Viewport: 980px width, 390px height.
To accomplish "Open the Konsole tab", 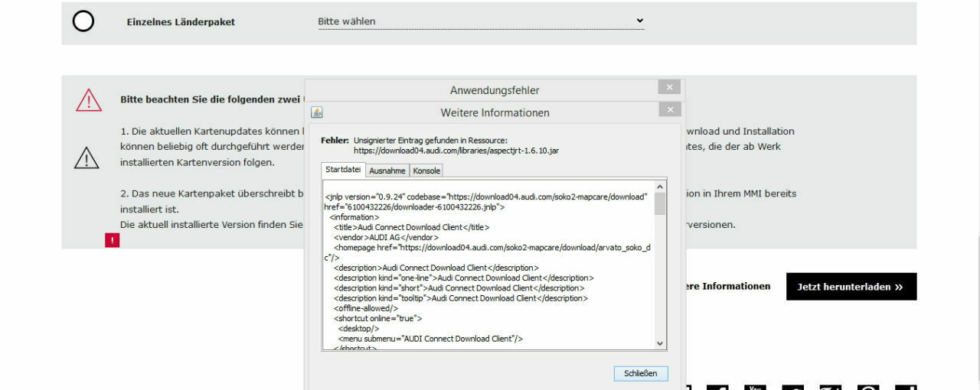I will (426, 171).
